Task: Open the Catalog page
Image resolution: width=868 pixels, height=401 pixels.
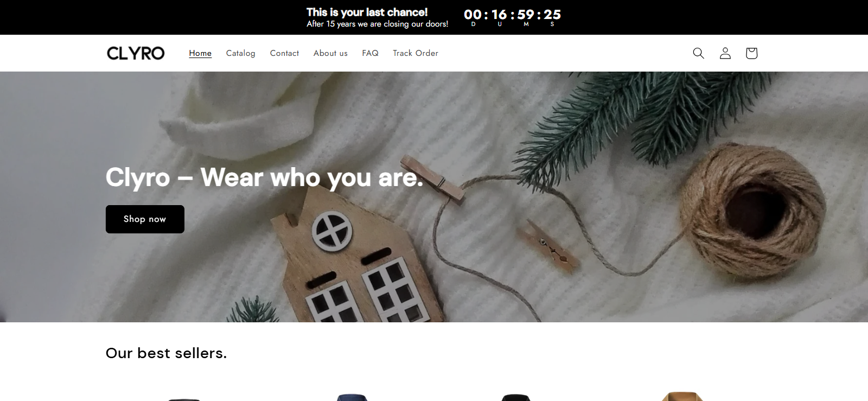Action: click(x=241, y=53)
